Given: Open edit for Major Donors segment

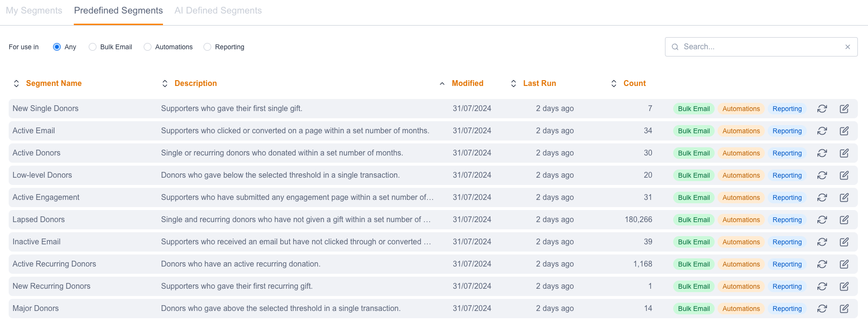Looking at the screenshot, I should (844, 309).
